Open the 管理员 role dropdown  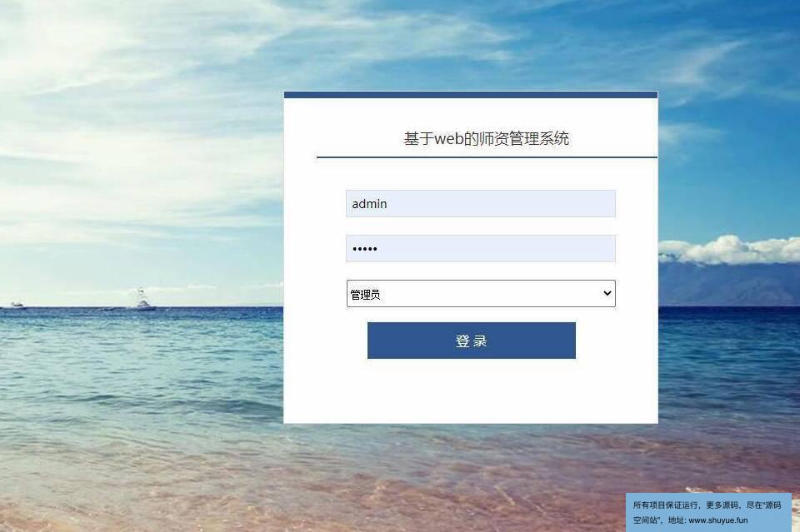(x=481, y=294)
